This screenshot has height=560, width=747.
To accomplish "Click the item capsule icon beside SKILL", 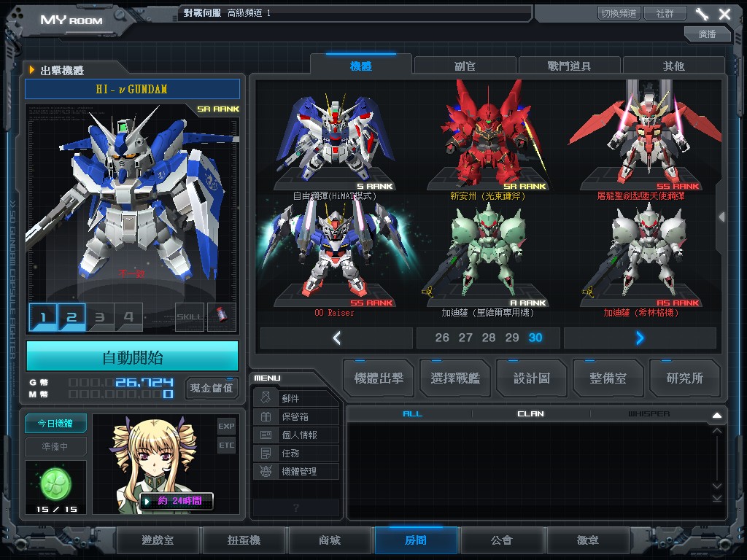I will 221,317.
